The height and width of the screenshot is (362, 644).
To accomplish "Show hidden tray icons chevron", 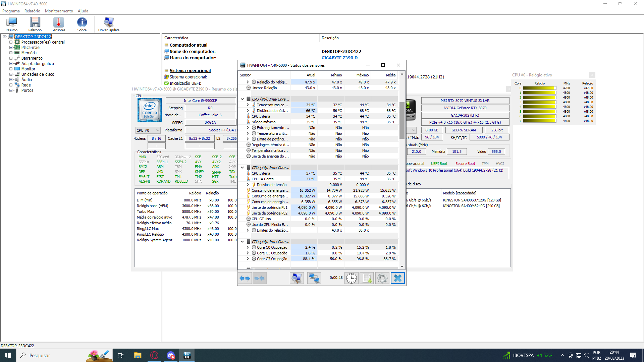I will [562, 355].
